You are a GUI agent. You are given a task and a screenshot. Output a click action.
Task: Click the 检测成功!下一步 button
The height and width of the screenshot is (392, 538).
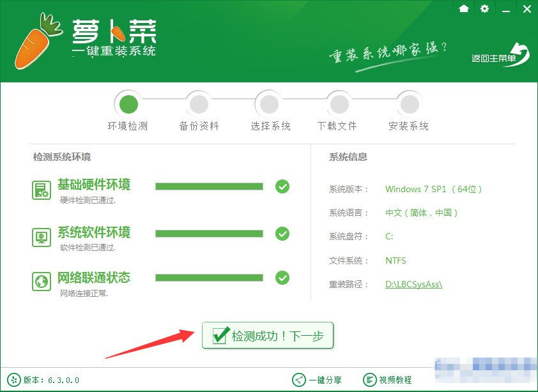pos(268,335)
